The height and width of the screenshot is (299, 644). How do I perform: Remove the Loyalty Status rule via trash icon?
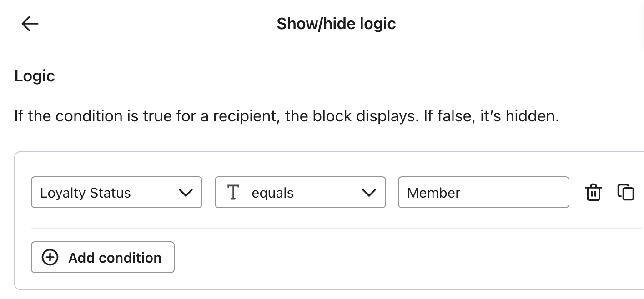pos(593,192)
